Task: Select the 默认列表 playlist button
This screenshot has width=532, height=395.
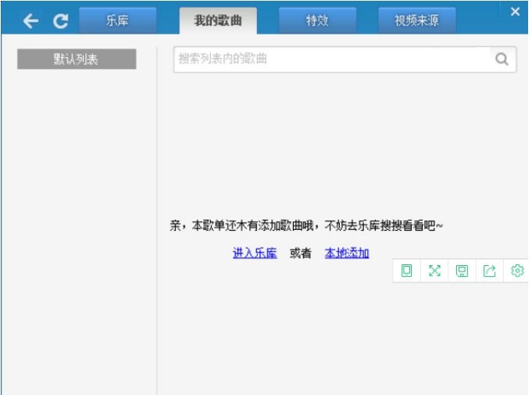Action: point(77,59)
